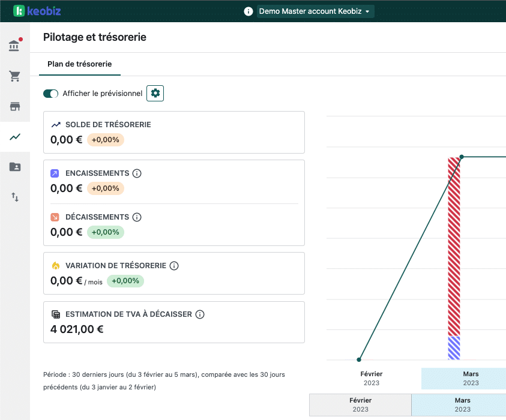
Task: Click the red striped Mars bar
Action: (454, 246)
